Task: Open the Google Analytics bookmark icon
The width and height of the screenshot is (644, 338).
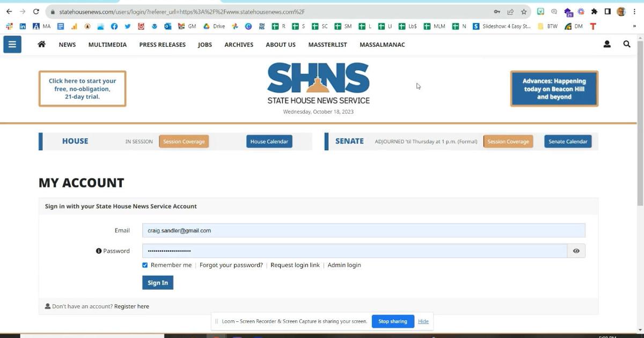Action: 74,26
